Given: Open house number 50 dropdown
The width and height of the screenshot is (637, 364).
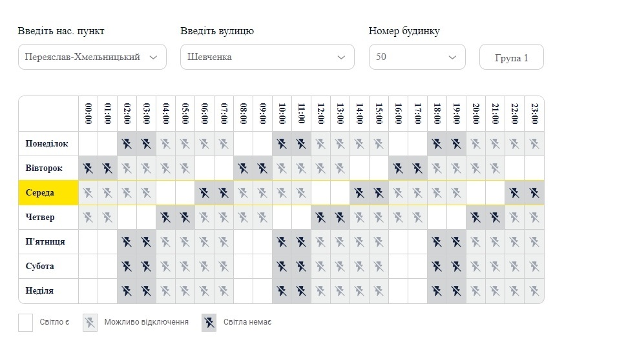Looking at the screenshot, I should pos(417,57).
